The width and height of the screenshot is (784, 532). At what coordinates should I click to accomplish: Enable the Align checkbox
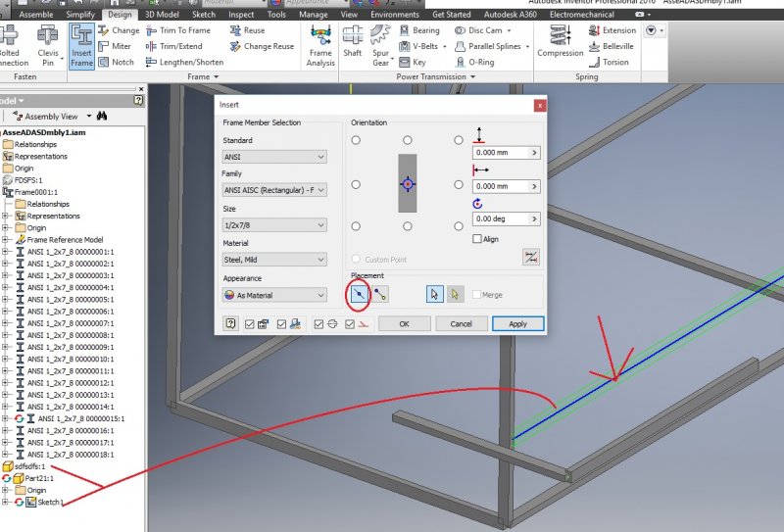pos(477,239)
